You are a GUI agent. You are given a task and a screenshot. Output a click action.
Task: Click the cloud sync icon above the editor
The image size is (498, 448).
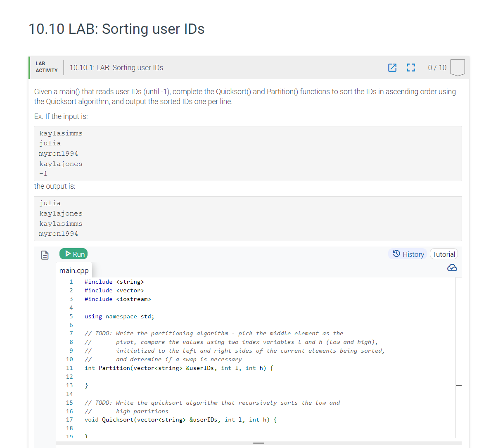click(452, 268)
